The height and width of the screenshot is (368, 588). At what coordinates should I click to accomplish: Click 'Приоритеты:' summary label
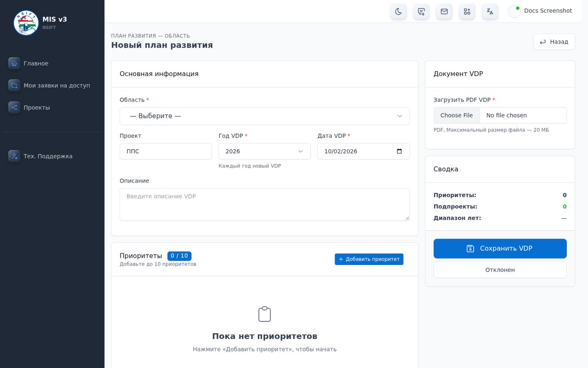click(x=455, y=195)
